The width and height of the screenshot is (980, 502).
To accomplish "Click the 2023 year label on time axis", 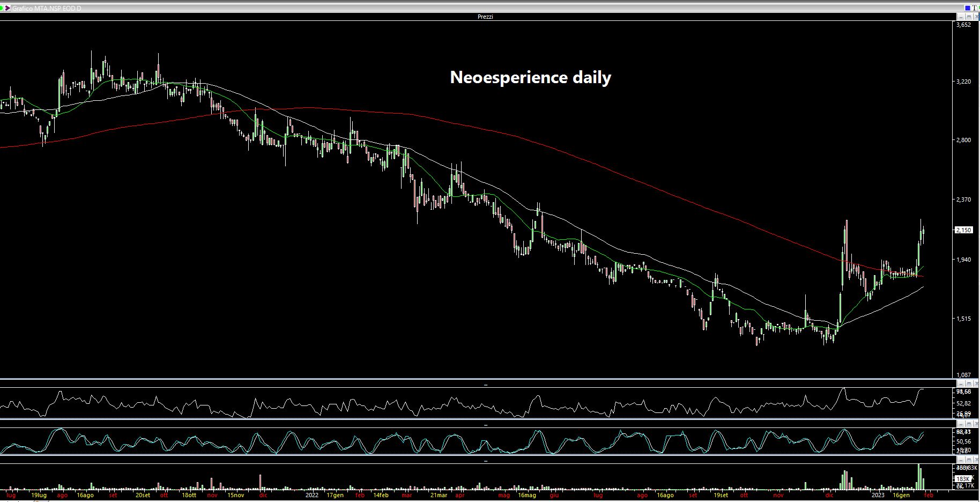I will (878, 495).
